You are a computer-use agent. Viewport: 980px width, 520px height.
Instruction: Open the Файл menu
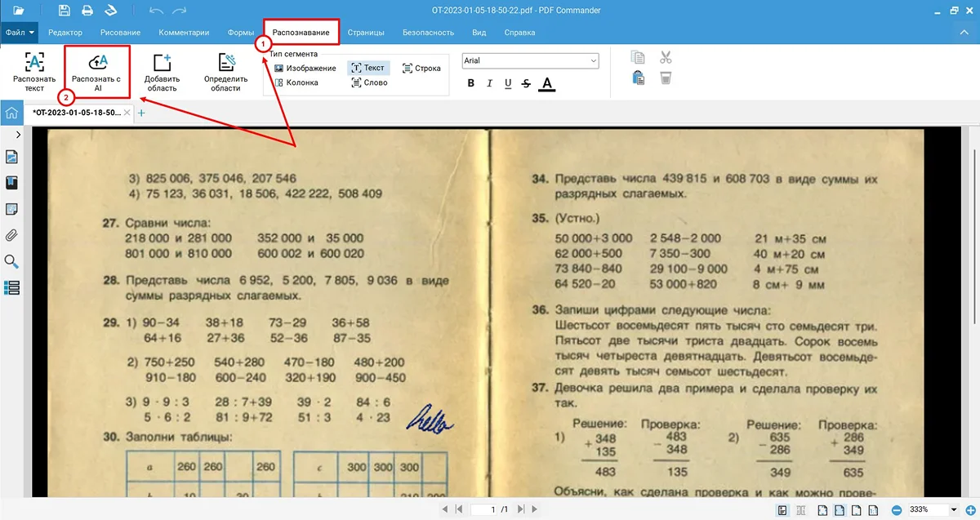tap(20, 33)
